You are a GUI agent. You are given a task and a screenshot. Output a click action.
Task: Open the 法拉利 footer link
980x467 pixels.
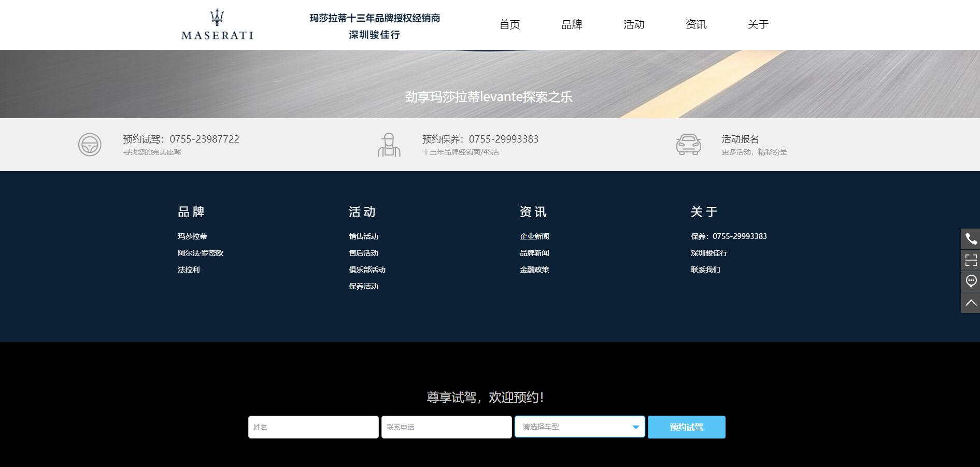pyautogui.click(x=189, y=270)
